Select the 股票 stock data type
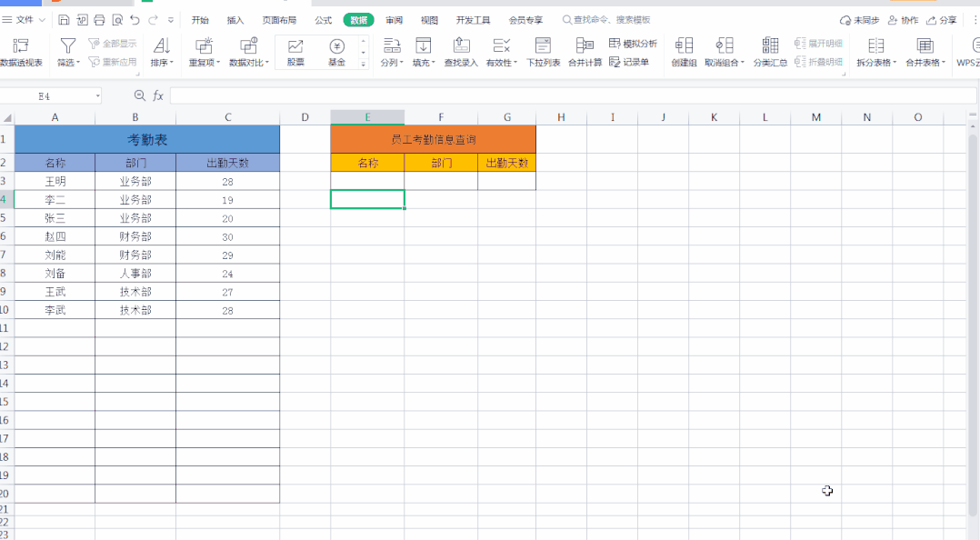This screenshot has width=980, height=540. click(295, 52)
